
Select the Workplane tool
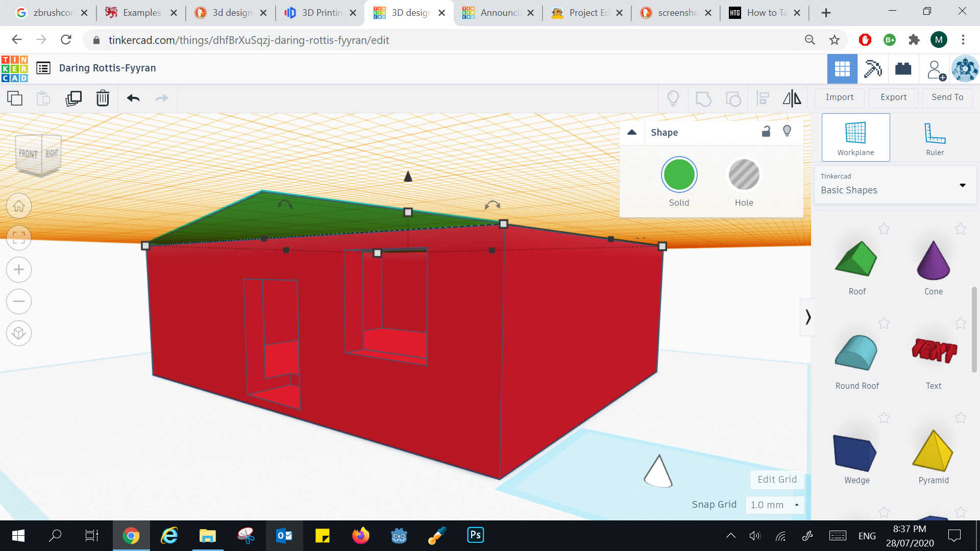click(x=855, y=137)
